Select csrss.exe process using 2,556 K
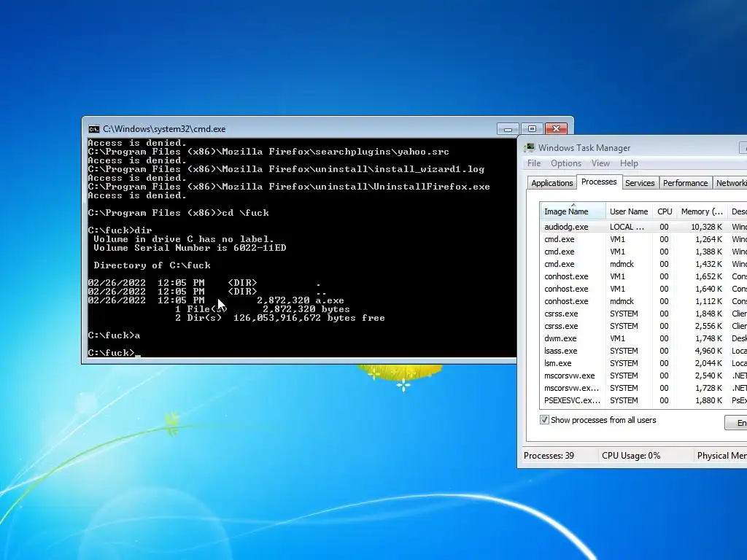The width and height of the screenshot is (747, 560). pyautogui.click(x=643, y=326)
